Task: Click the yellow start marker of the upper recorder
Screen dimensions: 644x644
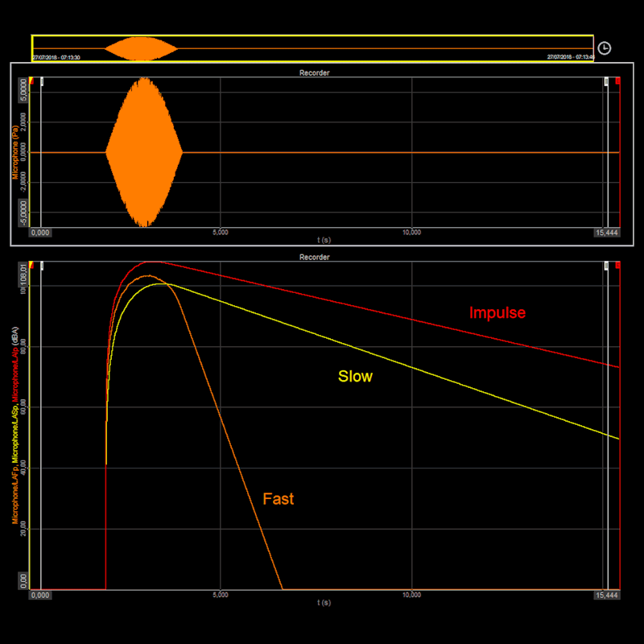Action: point(31,81)
